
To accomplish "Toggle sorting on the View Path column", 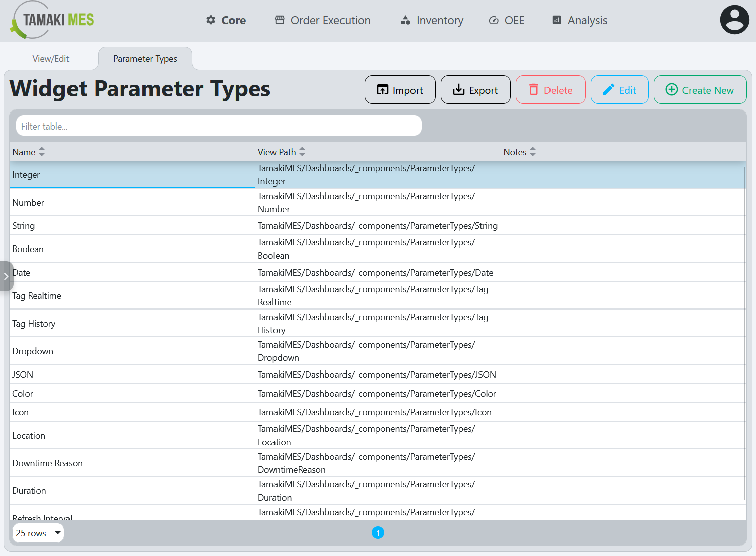I will coord(302,151).
